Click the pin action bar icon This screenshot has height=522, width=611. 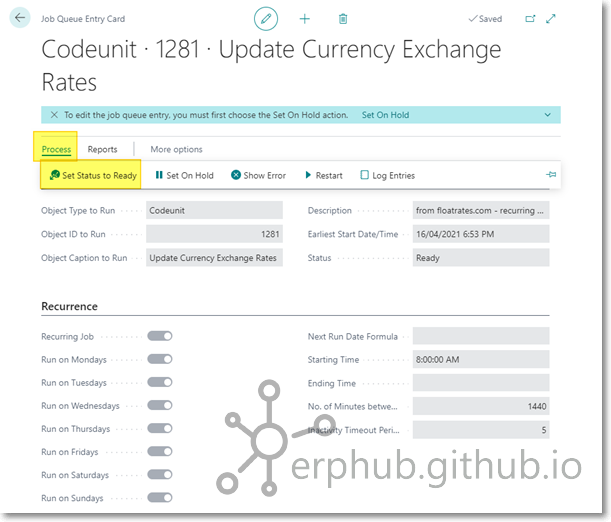coord(550,175)
